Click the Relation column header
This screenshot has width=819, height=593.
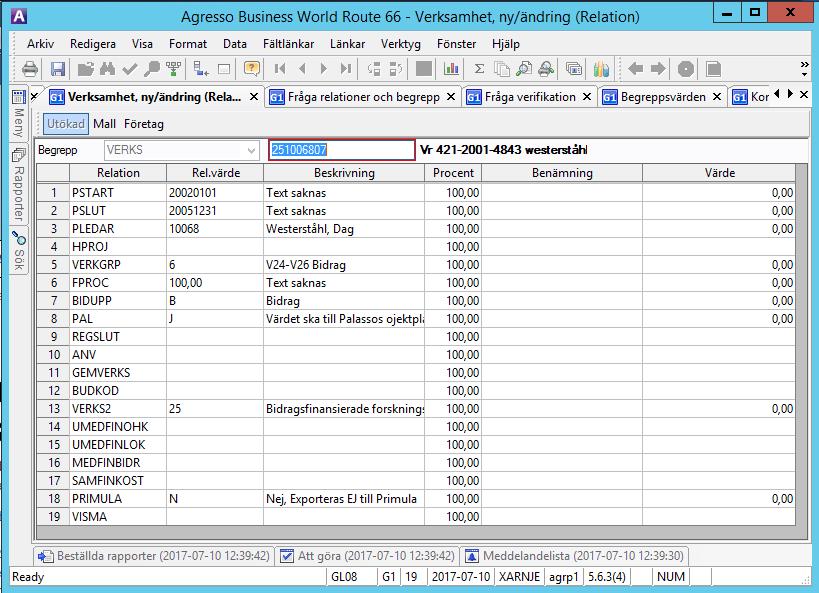(x=118, y=173)
